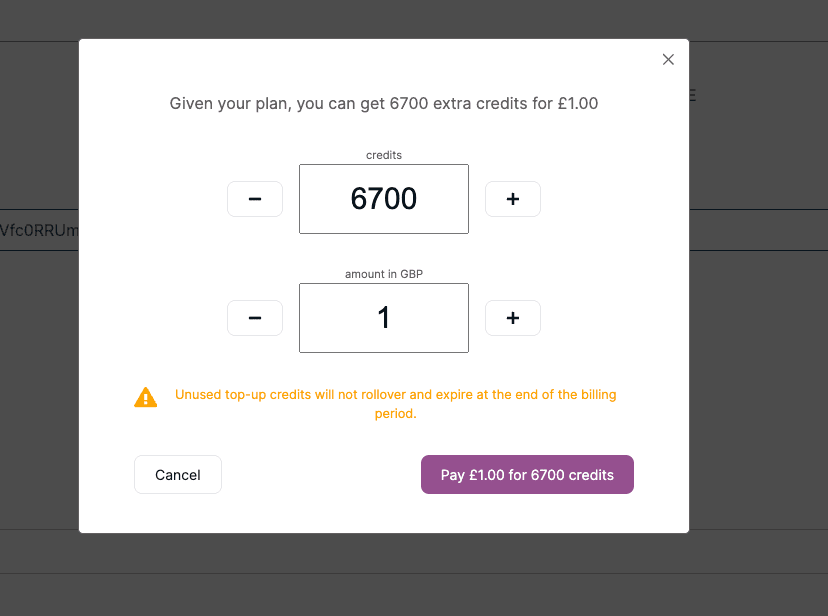Viewport: 828px width, 616px height.
Task: Click the amount in GBP field label
Action: pos(383,273)
